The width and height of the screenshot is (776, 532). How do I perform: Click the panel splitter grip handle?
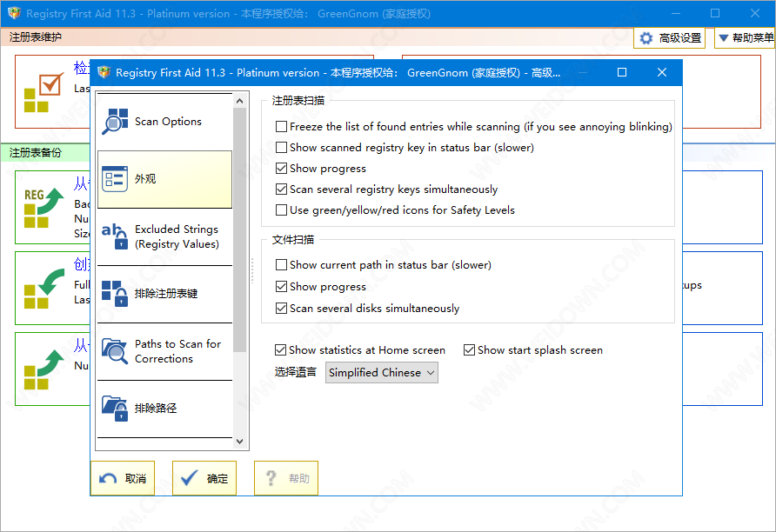pos(252,271)
